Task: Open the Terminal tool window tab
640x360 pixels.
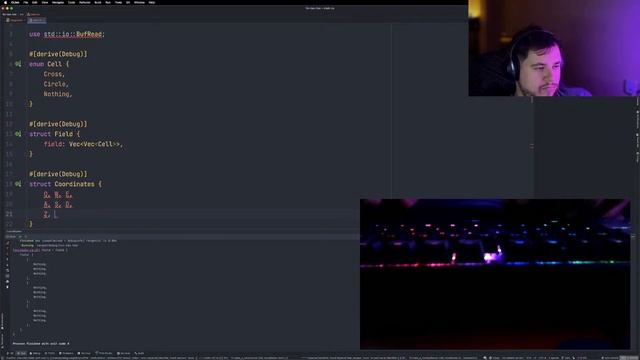Action: tap(84, 353)
